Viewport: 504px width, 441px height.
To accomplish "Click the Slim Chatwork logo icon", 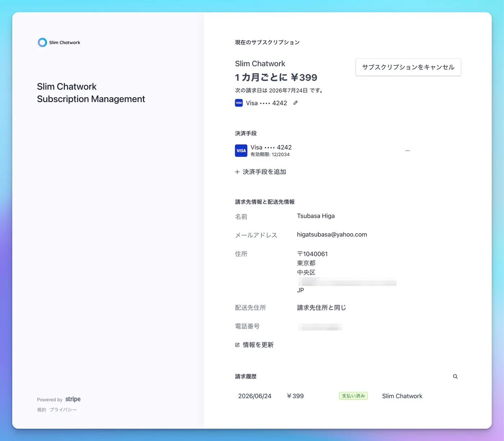I will click(x=42, y=42).
